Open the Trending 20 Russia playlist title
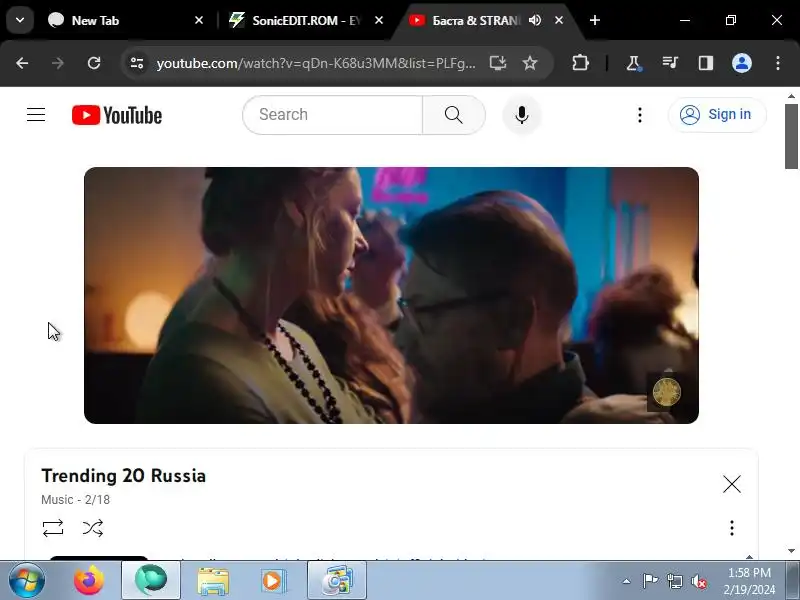The image size is (800, 600). tap(123, 476)
